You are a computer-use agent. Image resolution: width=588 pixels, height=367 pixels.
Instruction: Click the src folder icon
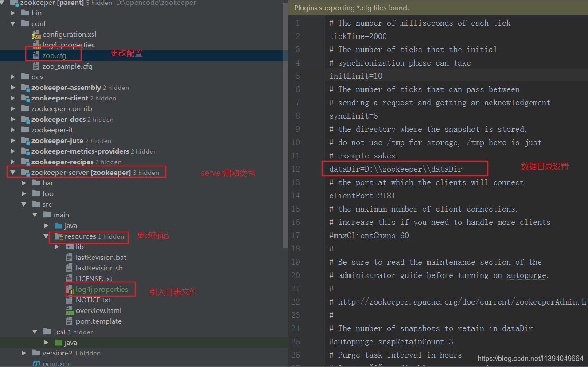coord(36,205)
